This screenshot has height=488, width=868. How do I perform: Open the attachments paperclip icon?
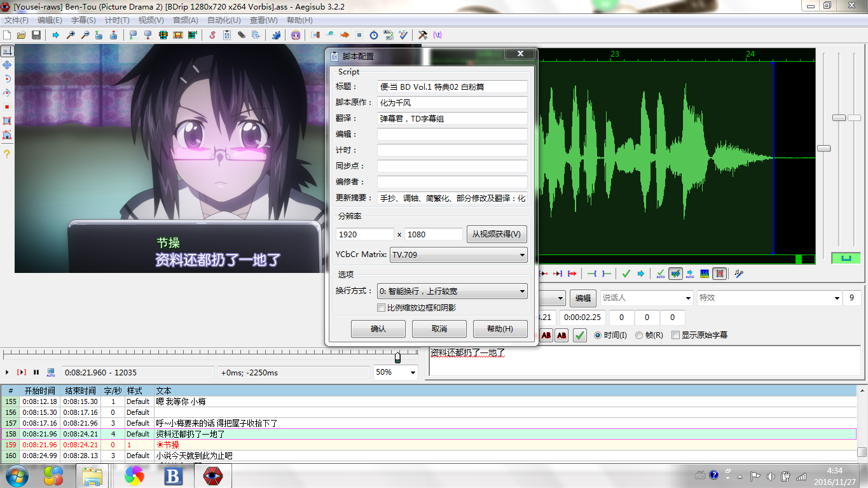point(242,35)
